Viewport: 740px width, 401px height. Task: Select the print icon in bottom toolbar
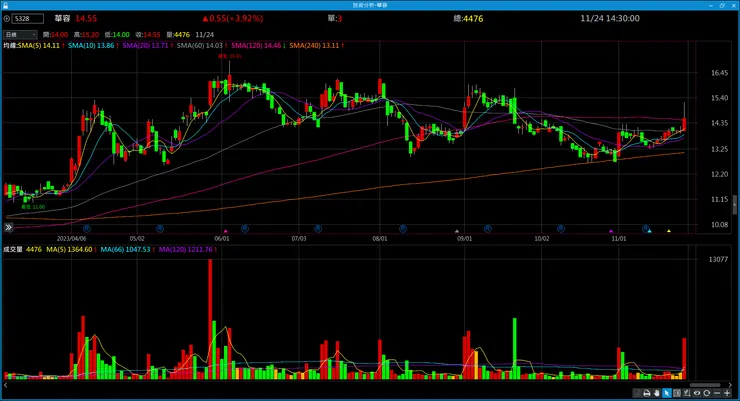[x=647, y=393]
